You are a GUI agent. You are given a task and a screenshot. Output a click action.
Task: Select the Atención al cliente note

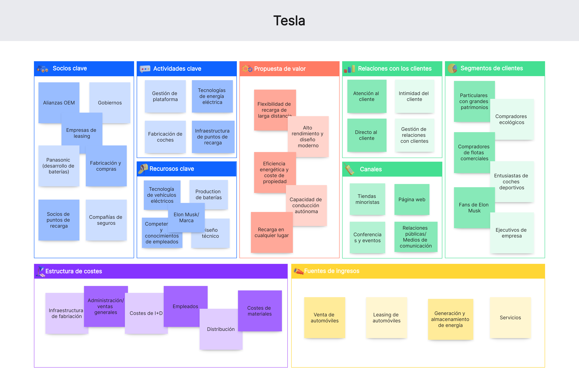click(367, 96)
